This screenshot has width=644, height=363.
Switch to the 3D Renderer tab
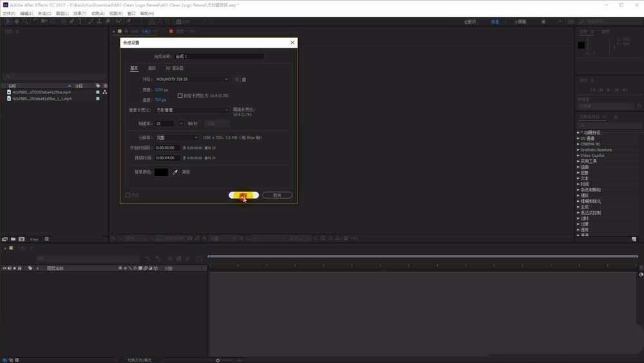coord(175,68)
